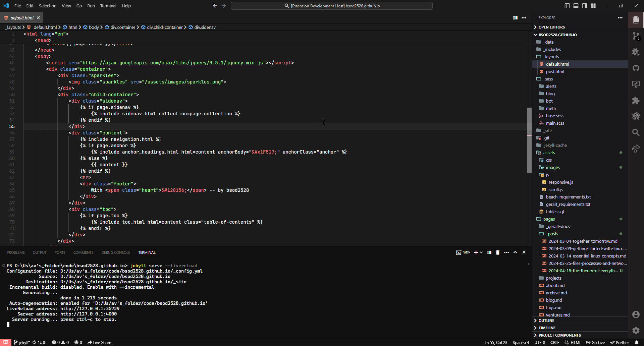Viewport: 644px width, 346px height.
Task: Click div.child-container in breadcrumb
Action: click(x=164, y=27)
